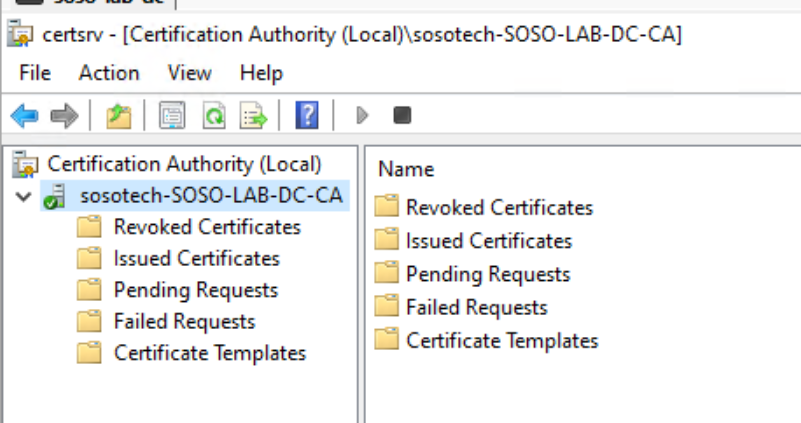Select Revoked Certificates in the left tree

click(206, 227)
